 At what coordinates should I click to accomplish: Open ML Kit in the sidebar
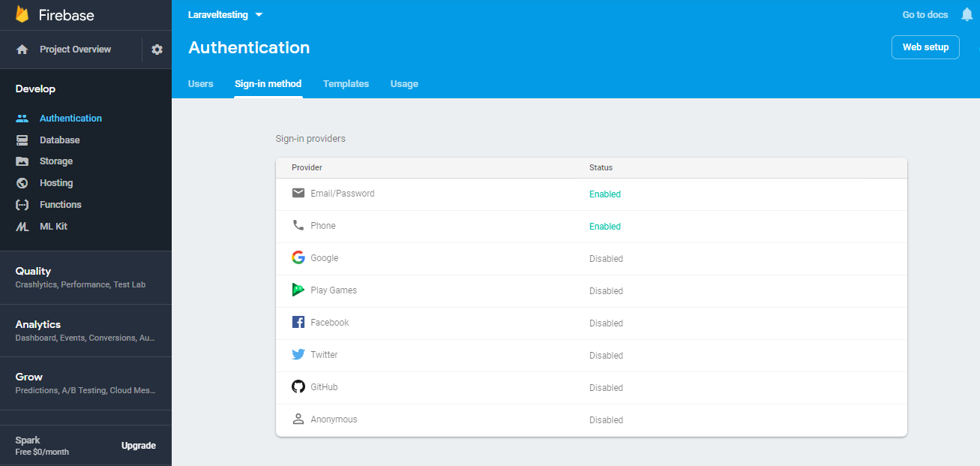(x=53, y=227)
